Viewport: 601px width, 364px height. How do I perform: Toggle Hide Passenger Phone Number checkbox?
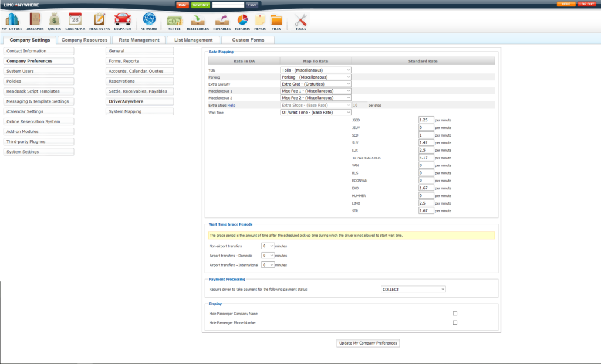click(x=455, y=323)
